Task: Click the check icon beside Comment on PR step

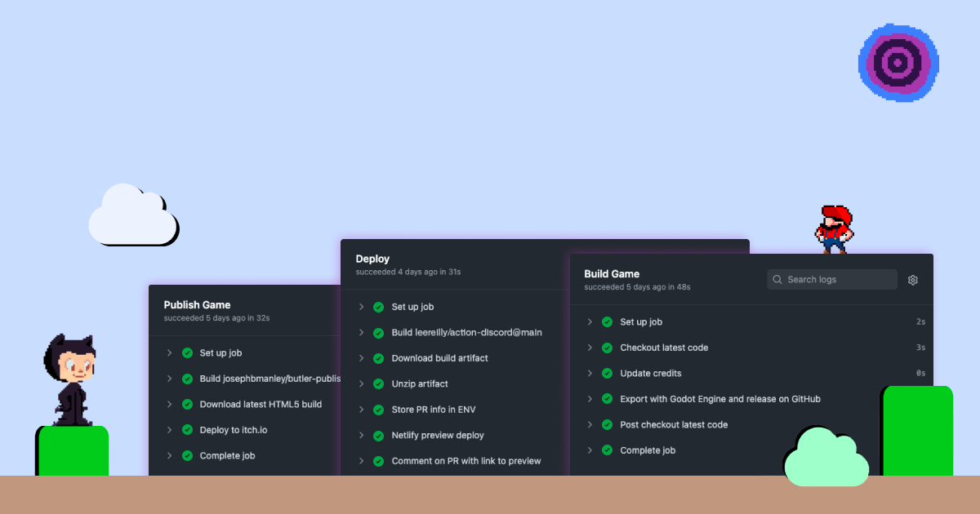Action: point(377,460)
